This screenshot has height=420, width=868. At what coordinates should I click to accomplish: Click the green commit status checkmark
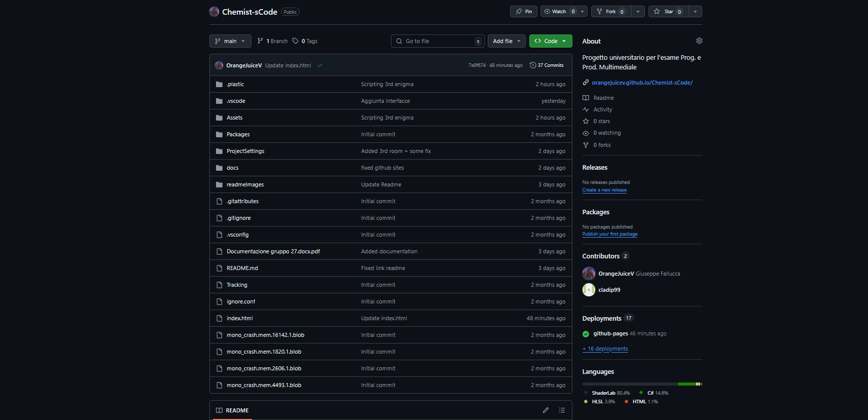pos(320,65)
